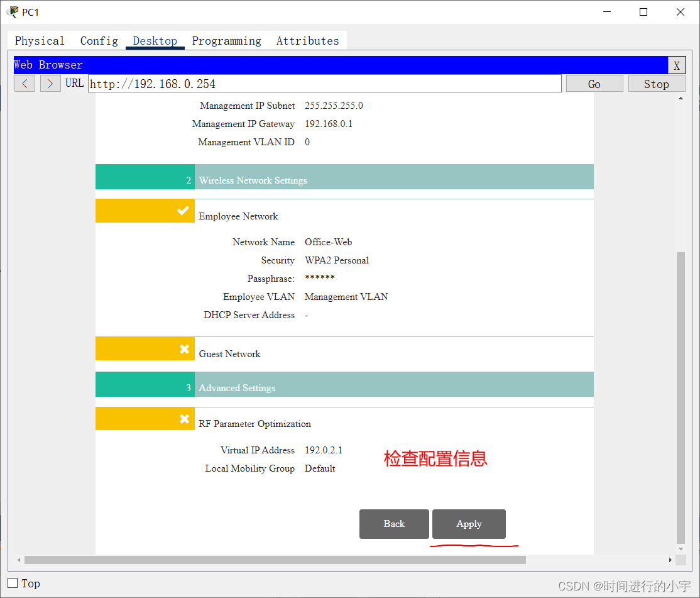
Task: Click the masked passphrase value
Action: coord(320,278)
